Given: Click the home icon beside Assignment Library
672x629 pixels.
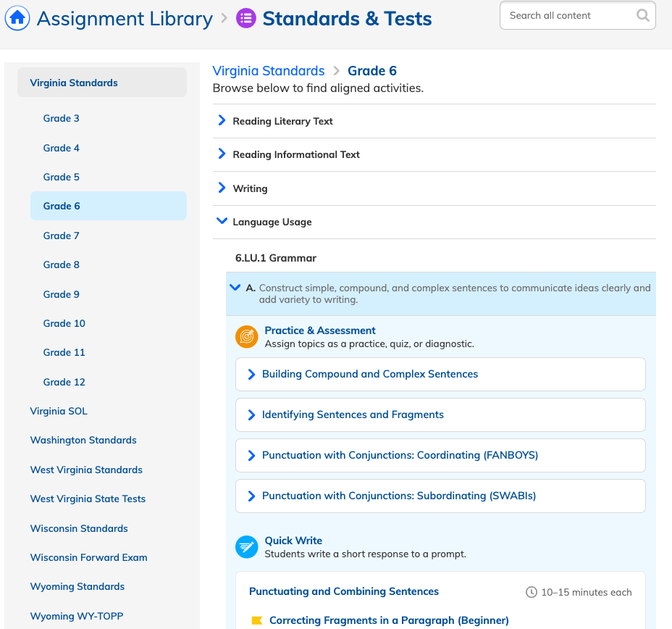Looking at the screenshot, I should [x=17, y=18].
